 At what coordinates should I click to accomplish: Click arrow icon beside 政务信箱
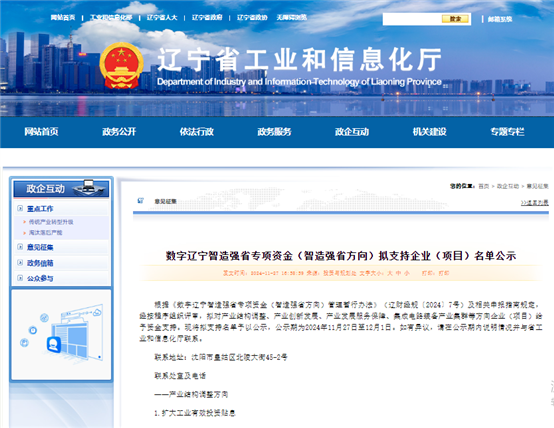20,263
